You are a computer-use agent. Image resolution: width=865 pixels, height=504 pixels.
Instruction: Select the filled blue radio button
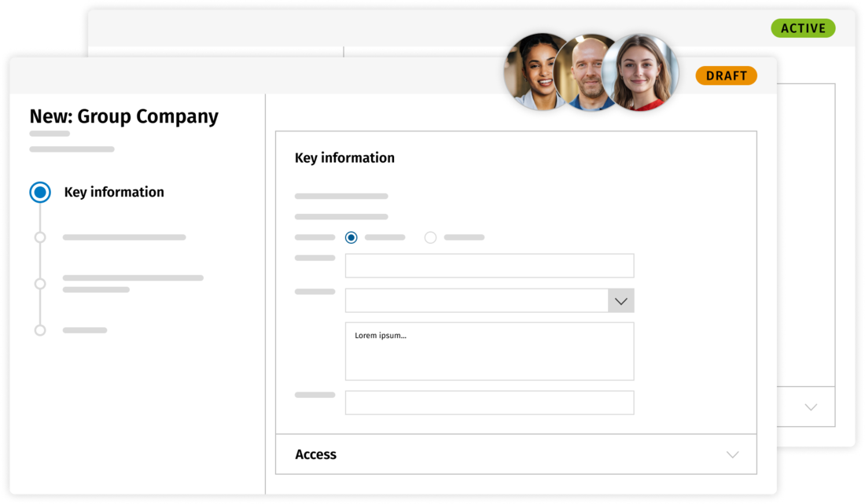click(352, 237)
